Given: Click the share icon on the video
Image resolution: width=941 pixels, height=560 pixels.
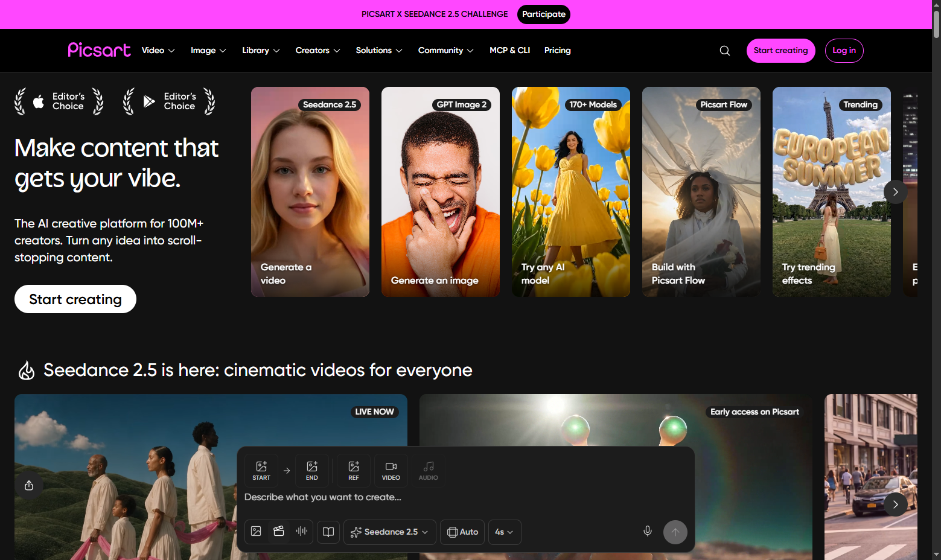Looking at the screenshot, I should tap(29, 486).
